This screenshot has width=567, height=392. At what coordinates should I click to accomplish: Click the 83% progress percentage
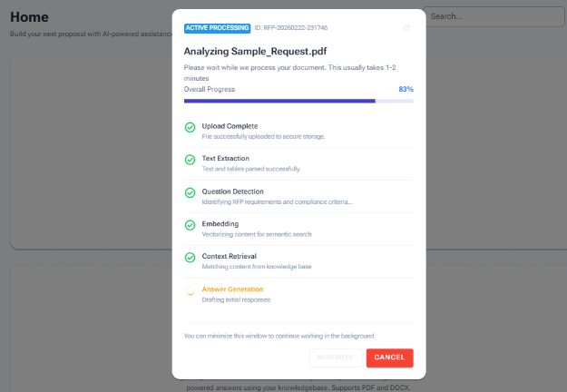[x=406, y=90]
